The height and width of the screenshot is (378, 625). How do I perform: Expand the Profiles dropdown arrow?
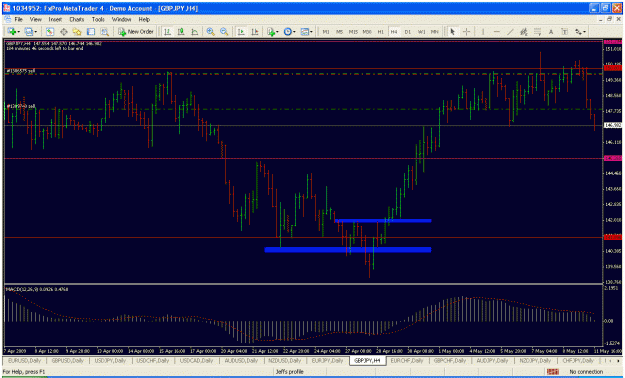[x=36, y=32]
